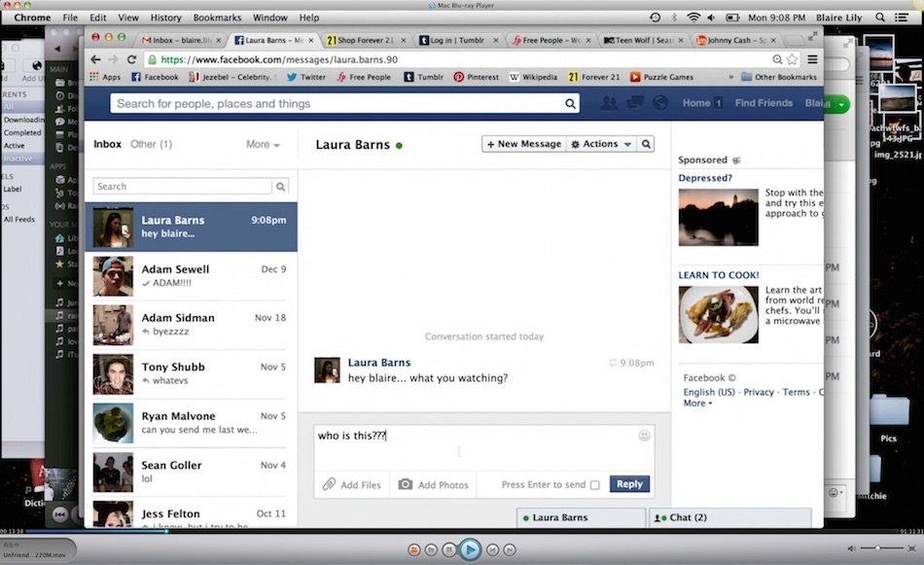Click the New Message button
Screen dimensions: 924x565
523,144
